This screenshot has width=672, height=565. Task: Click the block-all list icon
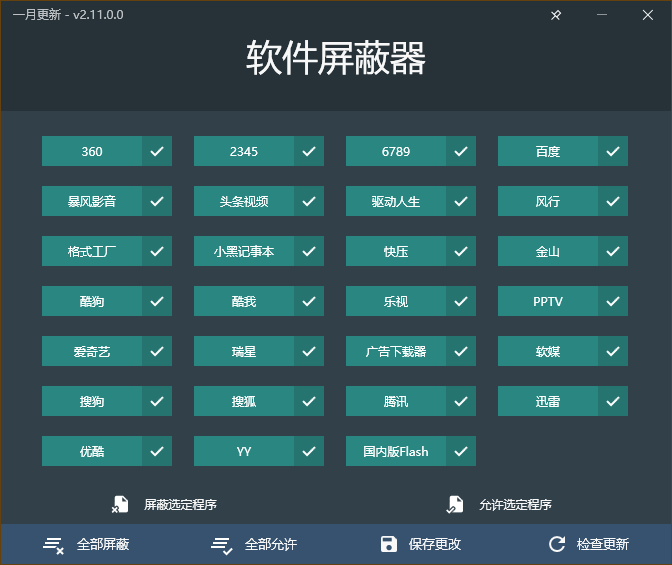tap(54, 545)
